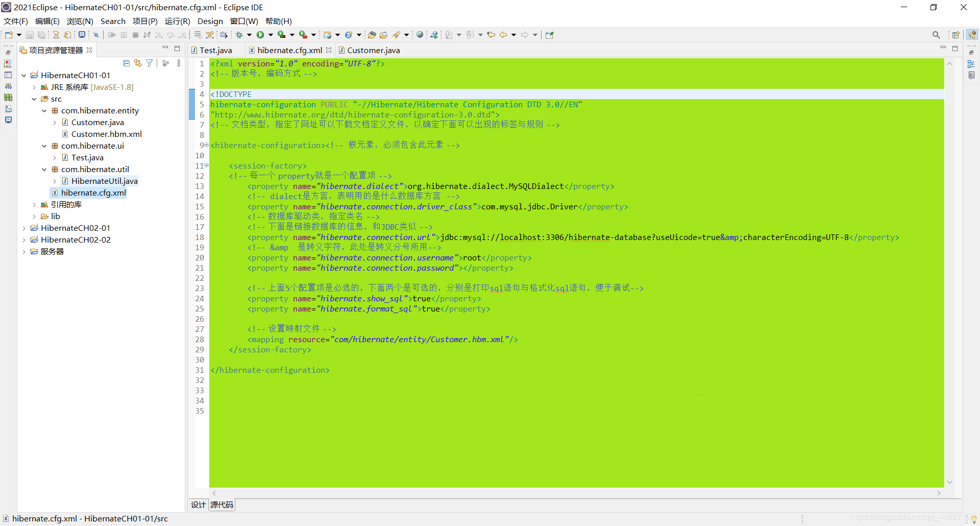This screenshot has width=980, height=526.
Task: Switch to the 设计 bottom tab
Action: pos(198,505)
